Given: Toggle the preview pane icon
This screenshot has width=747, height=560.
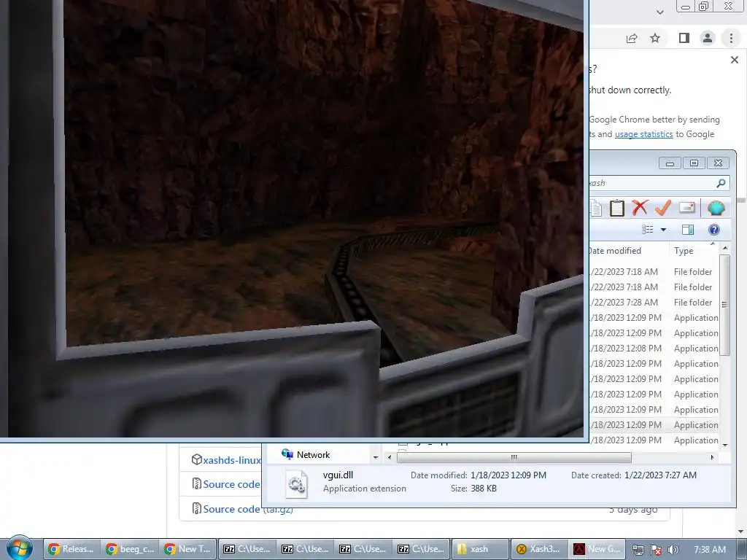Looking at the screenshot, I should pyautogui.click(x=687, y=230).
